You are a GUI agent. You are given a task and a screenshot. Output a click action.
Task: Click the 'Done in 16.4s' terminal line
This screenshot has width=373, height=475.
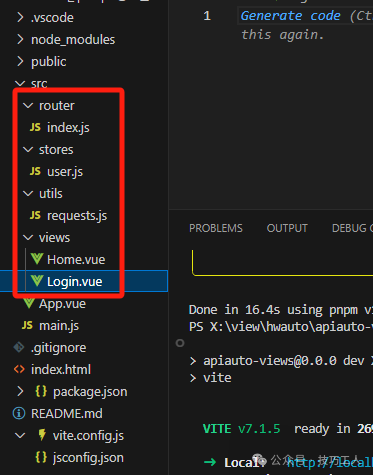point(281,310)
